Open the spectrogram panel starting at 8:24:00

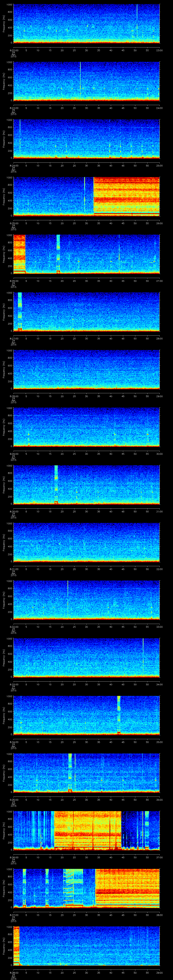click(86, 139)
